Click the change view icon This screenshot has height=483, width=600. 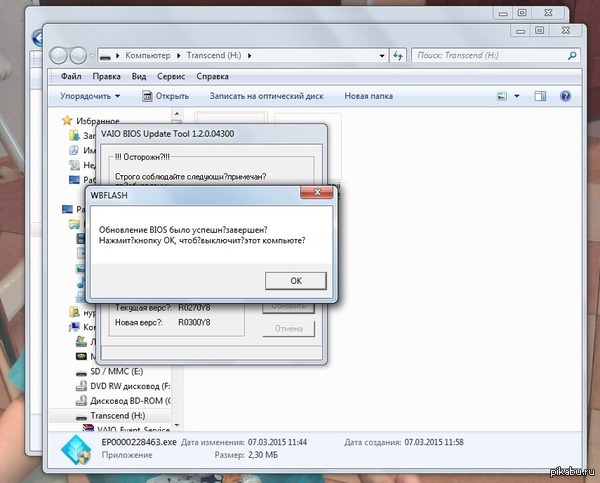(x=502, y=97)
